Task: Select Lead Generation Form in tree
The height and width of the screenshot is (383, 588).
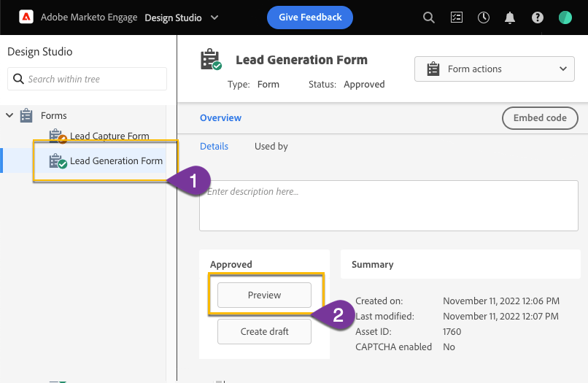Action: point(116,161)
